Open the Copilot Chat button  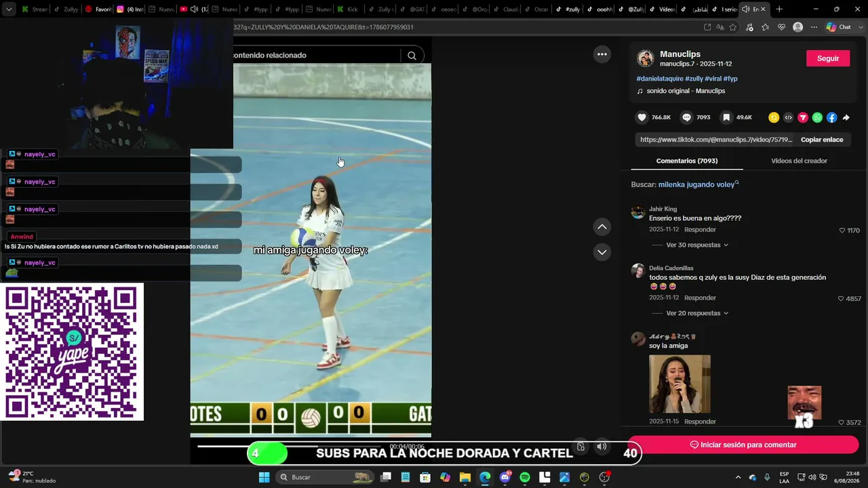839,27
